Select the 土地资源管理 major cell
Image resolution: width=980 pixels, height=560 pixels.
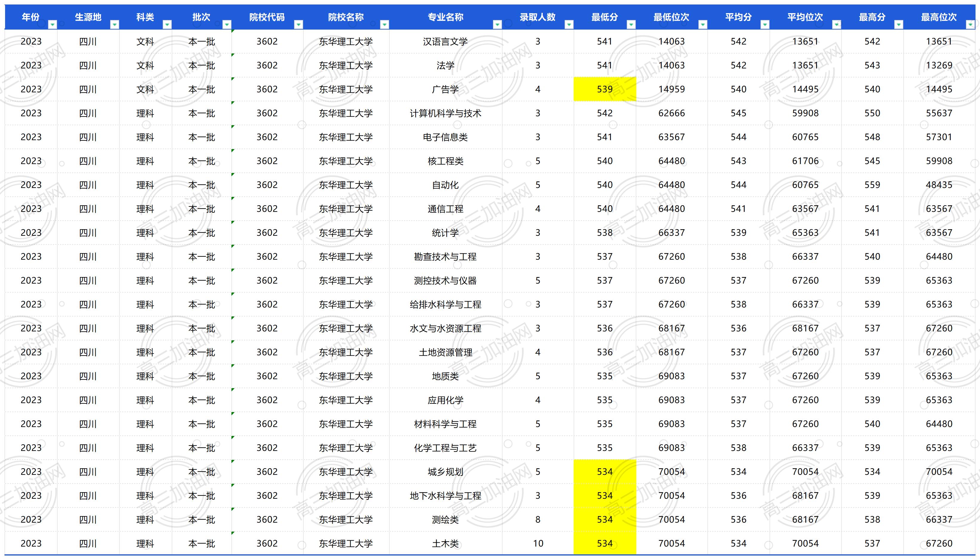446,352
